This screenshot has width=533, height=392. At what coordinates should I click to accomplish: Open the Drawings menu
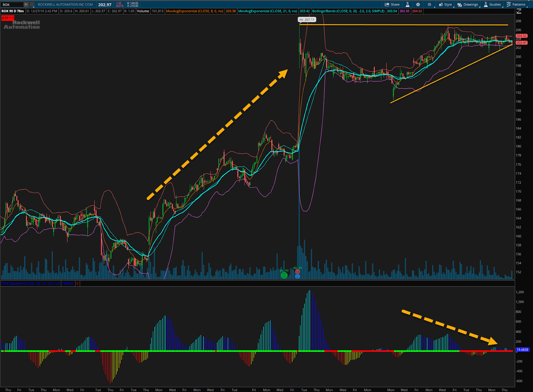(x=468, y=5)
